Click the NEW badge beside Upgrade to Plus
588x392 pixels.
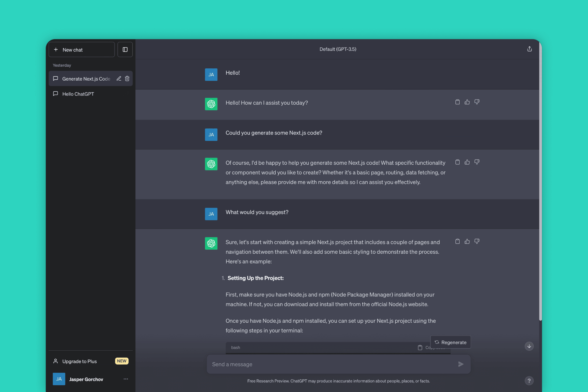[x=122, y=361]
